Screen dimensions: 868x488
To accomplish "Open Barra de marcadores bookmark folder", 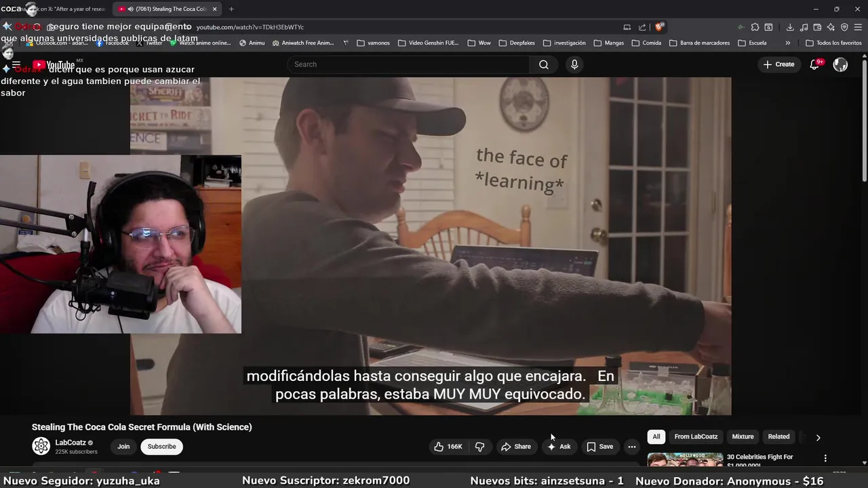I will 699,43.
